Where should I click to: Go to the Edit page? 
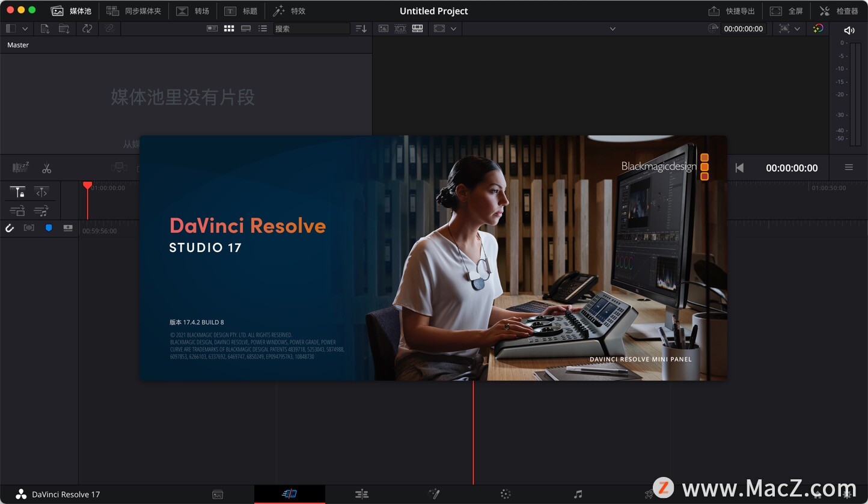pos(361,494)
